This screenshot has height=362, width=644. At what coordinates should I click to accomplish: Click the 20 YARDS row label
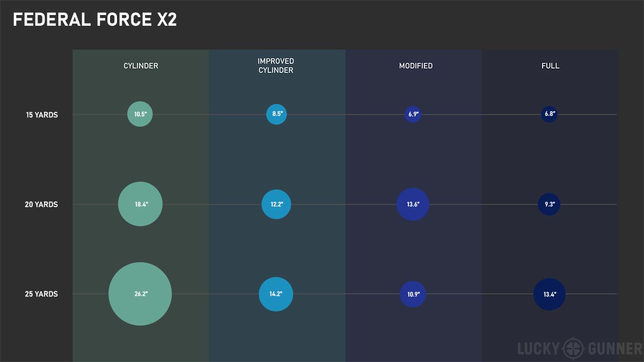click(41, 204)
